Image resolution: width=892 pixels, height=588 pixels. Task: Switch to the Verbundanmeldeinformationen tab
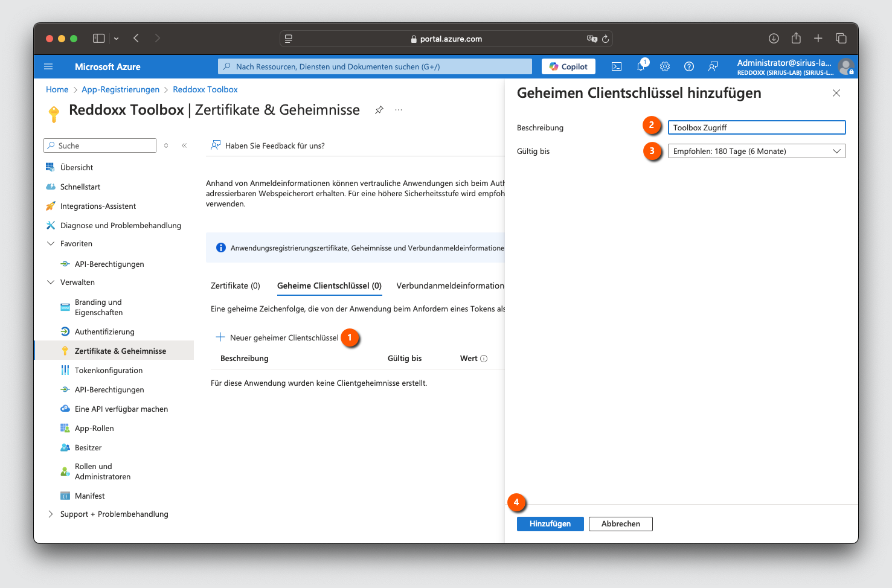tap(450, 286)
